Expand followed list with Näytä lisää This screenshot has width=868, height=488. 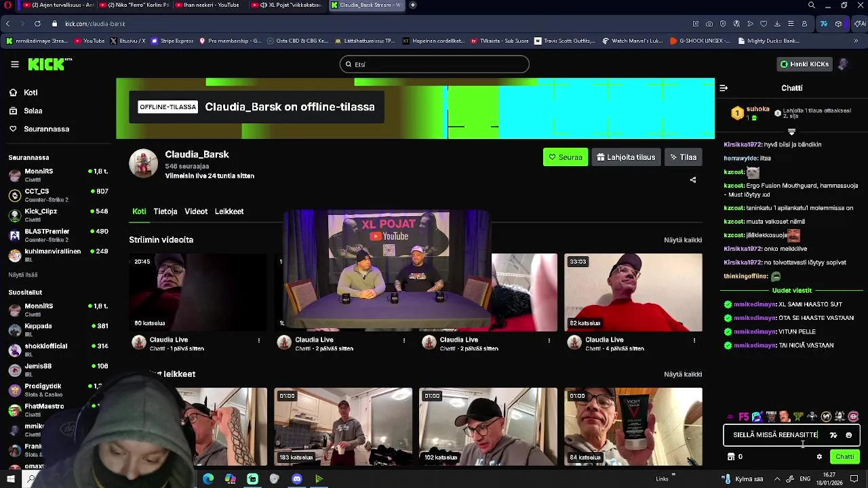23,274
